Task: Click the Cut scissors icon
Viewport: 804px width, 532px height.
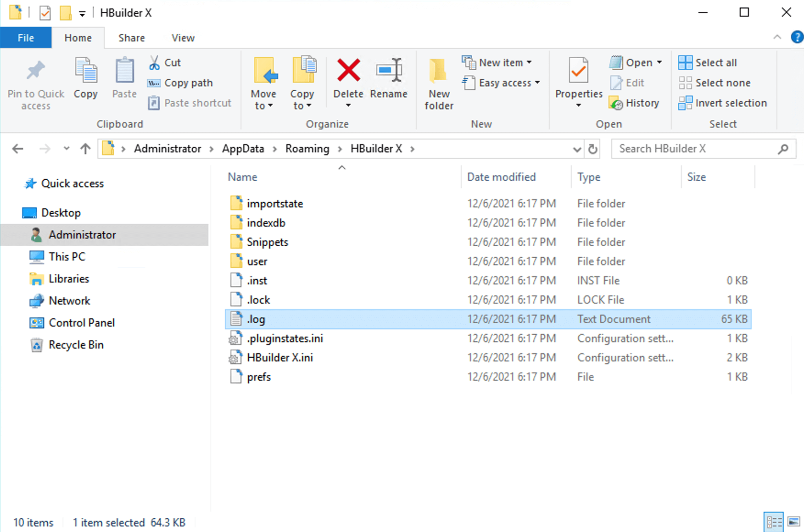Action: click(x=154, y=63)
